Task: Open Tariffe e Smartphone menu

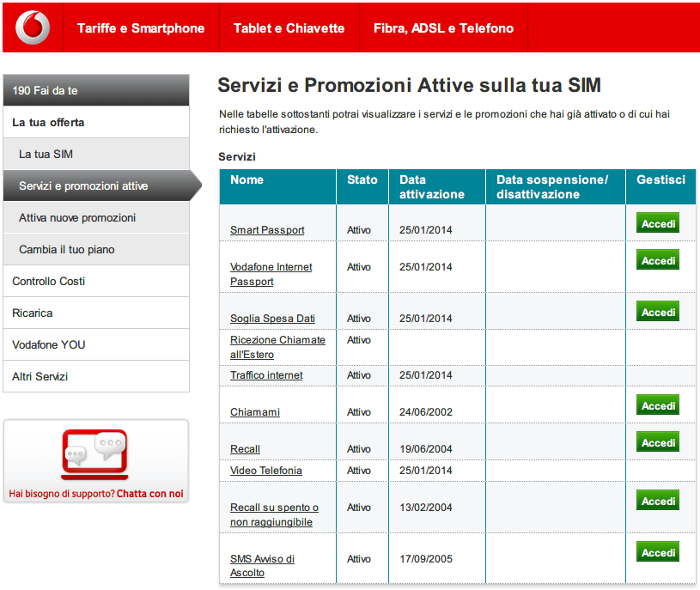Action: click(x=141, y=28)
